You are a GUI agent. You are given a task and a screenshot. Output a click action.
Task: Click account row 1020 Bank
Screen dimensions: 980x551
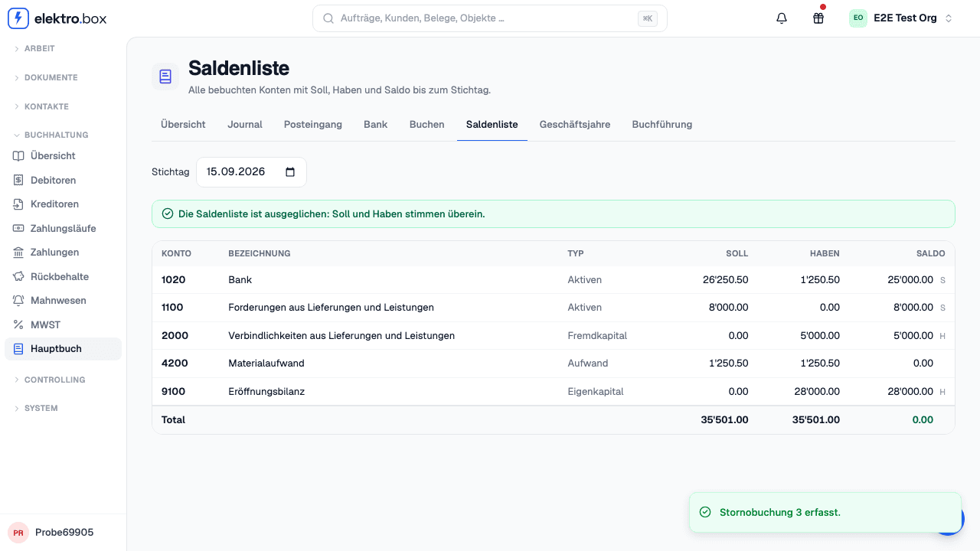(554, 280)
